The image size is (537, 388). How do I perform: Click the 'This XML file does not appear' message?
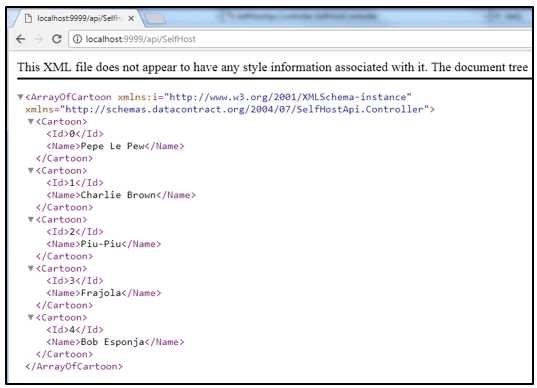273,67
